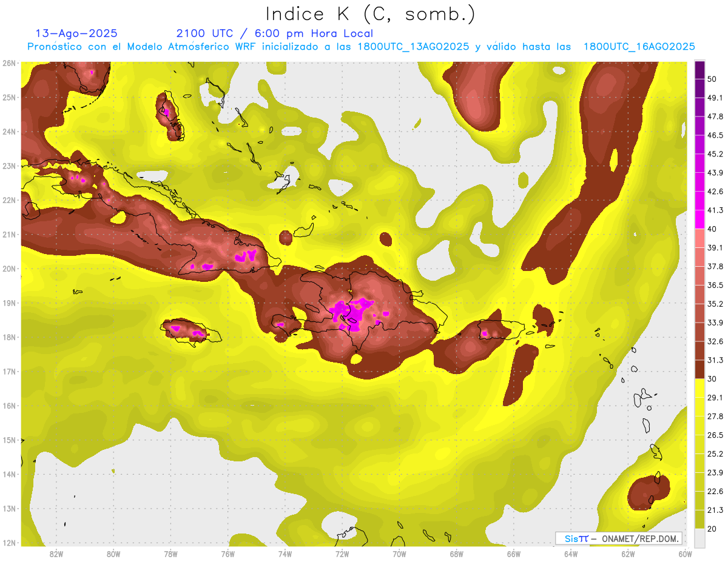Click the colorbar value "41.3"
728x562 pixels.
(715, 210)
